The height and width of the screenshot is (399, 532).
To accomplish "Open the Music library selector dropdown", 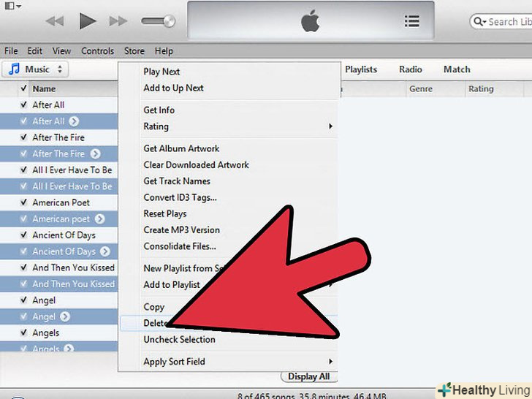I will 35,69.
